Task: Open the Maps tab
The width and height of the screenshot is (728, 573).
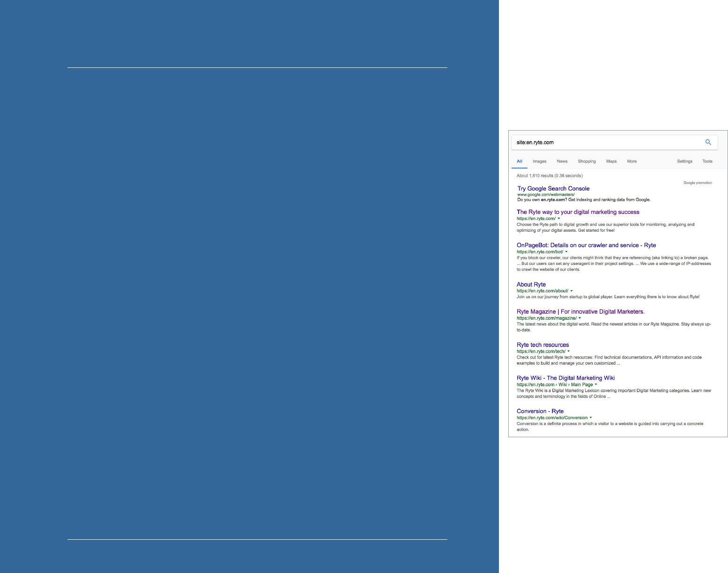Action: pos(611,161)
